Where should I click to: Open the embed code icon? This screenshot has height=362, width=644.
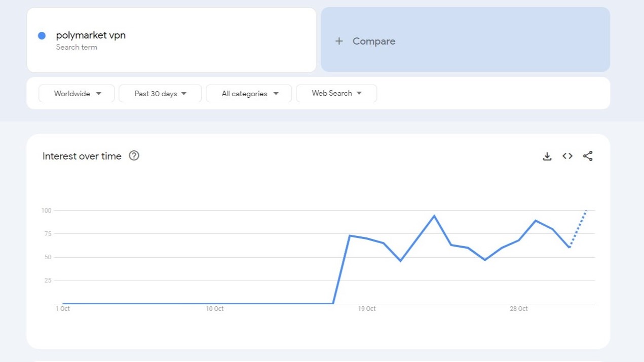tap(567, 156)
